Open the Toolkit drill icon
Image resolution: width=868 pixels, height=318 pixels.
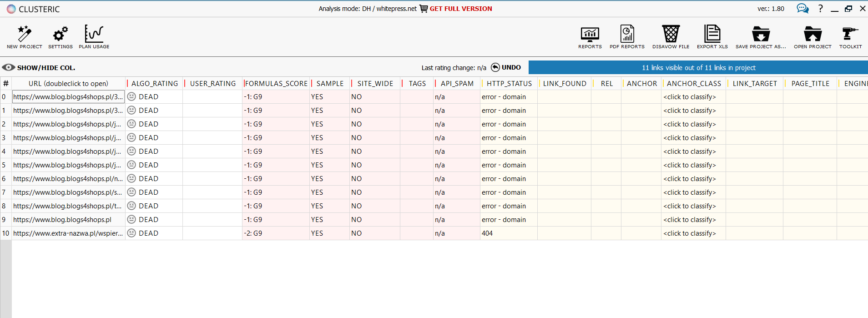tap(850, 34)
